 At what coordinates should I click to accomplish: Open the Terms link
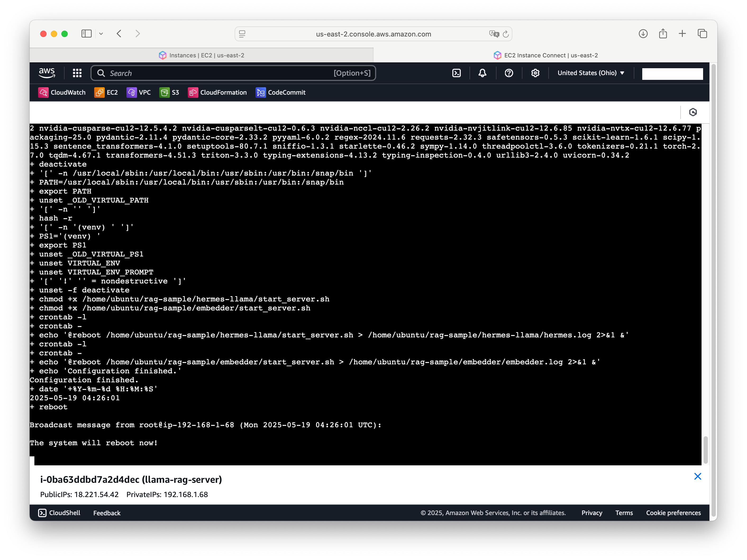[x=624, y=513]
